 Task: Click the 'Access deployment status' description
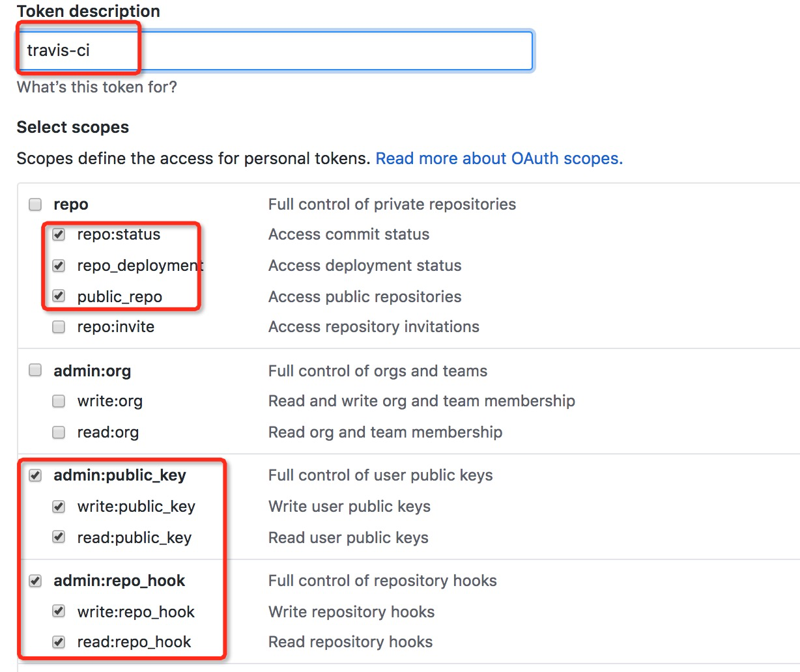365,266
